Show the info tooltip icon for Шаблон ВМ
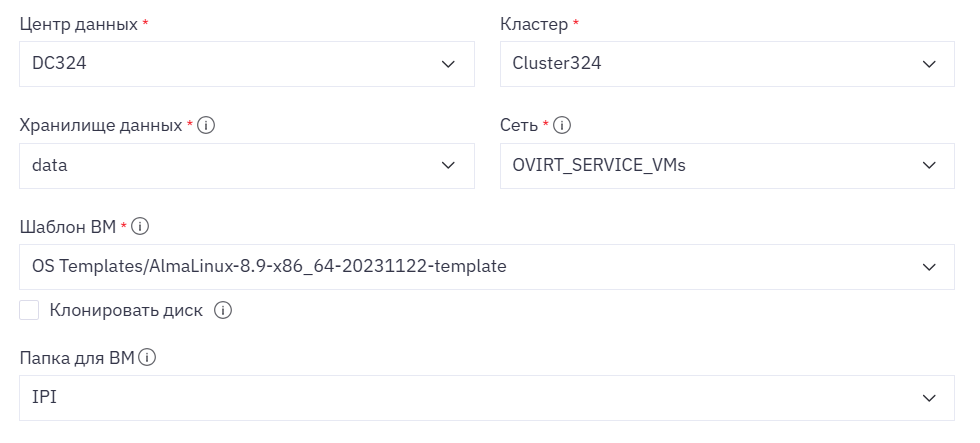980x443 pixels. pyautogui.click(x=140, y=227)
